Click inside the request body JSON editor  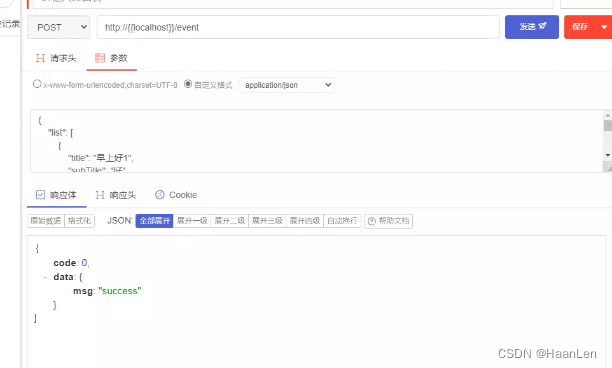[317, 141]
